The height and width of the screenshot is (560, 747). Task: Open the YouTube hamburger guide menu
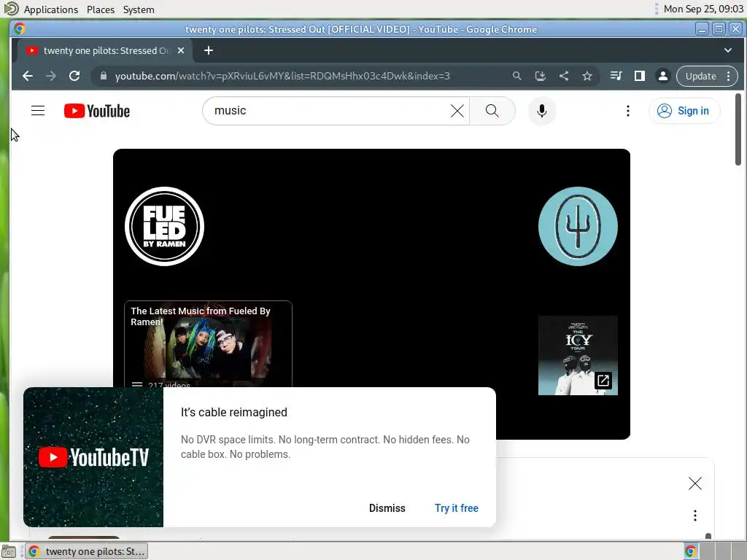point(38,111)
